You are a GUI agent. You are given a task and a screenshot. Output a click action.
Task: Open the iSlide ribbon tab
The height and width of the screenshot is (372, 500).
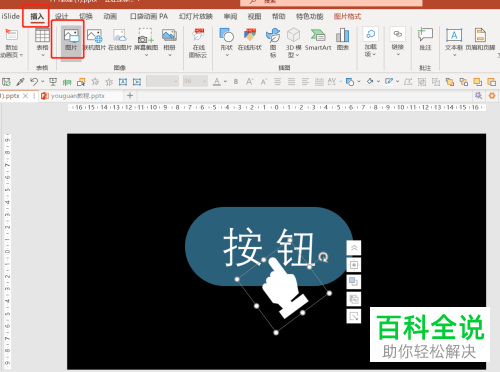point(10,16)
